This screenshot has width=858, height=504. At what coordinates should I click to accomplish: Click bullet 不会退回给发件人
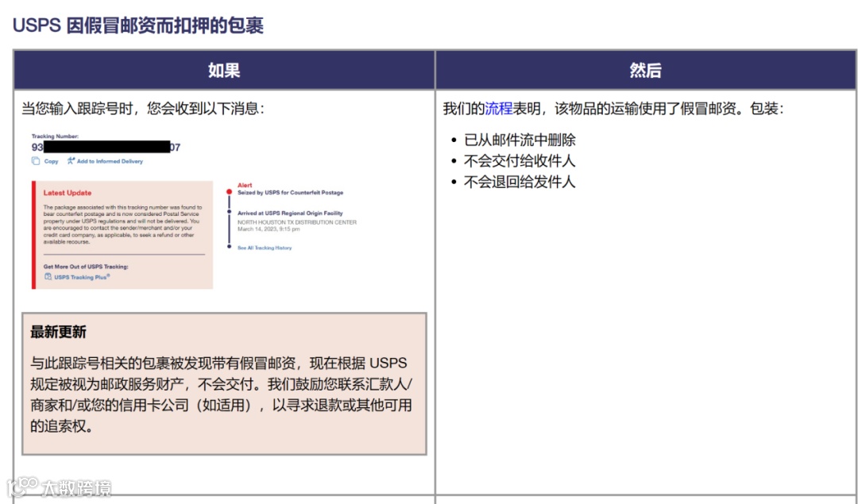(x=520, y=182)
